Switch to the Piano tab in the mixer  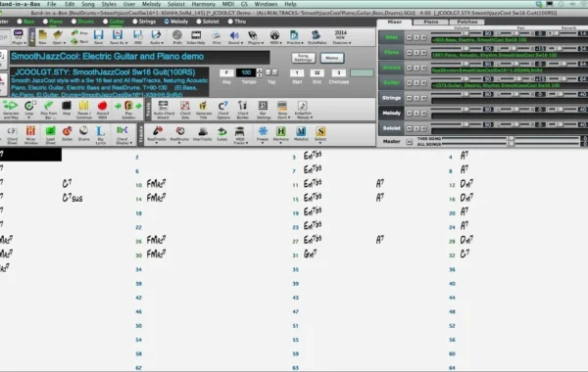click(x=431, y=22)
